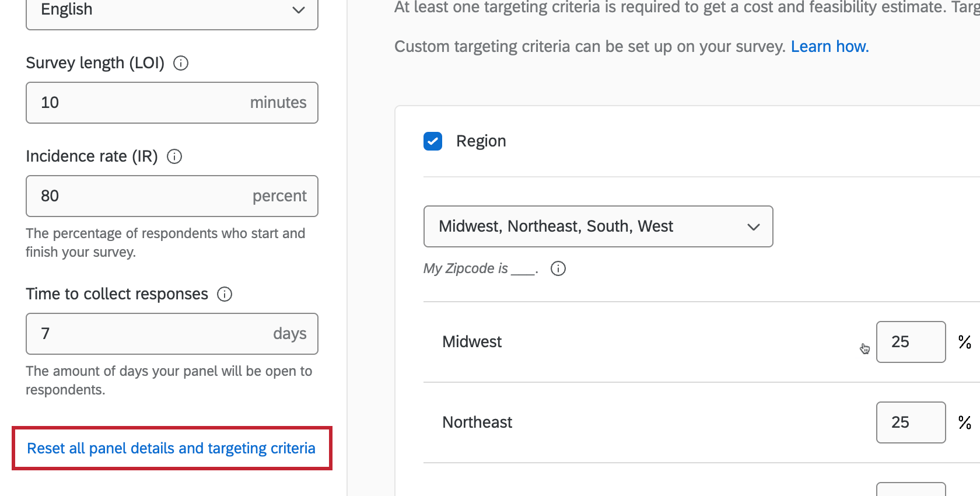Click the Midwest percentage input box
The width and height of the screenshot is (980, 496).
[910, 342]
